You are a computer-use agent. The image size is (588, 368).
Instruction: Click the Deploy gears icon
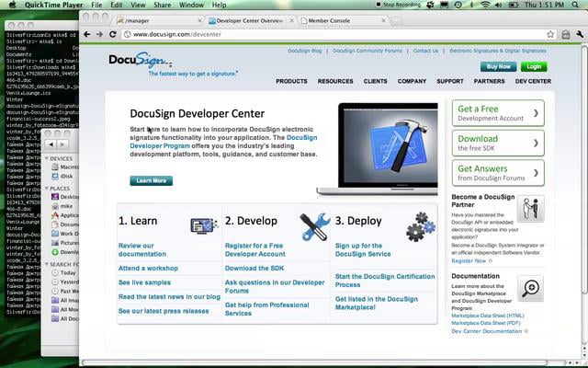point(421,226)
